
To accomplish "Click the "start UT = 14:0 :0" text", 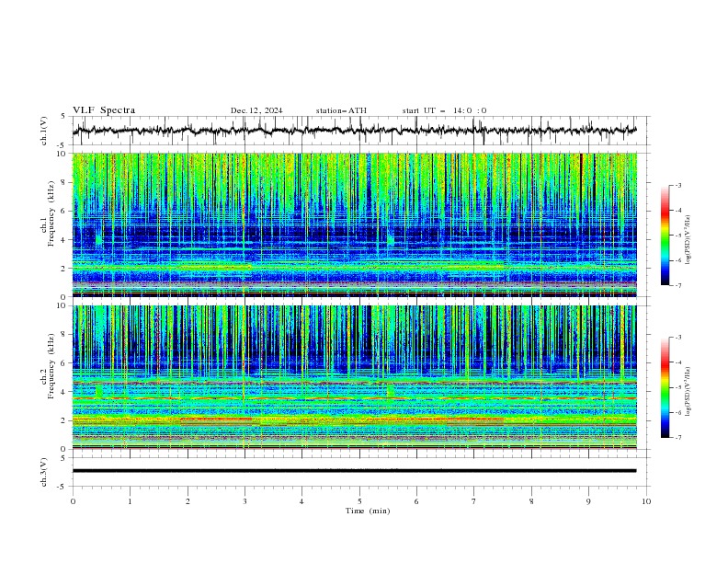I will (444, 110).
